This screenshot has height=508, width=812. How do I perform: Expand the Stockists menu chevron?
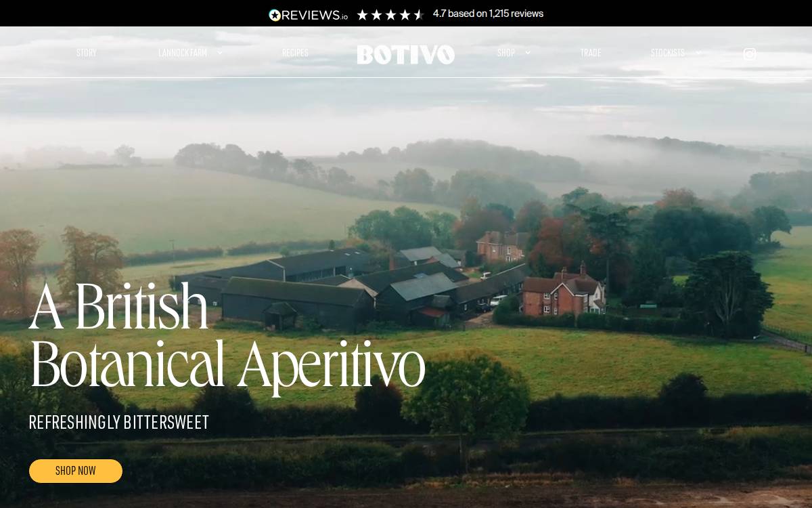pos(698,53)
